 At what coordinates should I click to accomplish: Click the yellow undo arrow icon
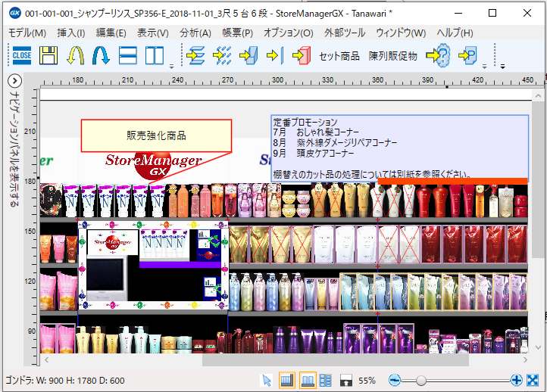tap(75, 55)
